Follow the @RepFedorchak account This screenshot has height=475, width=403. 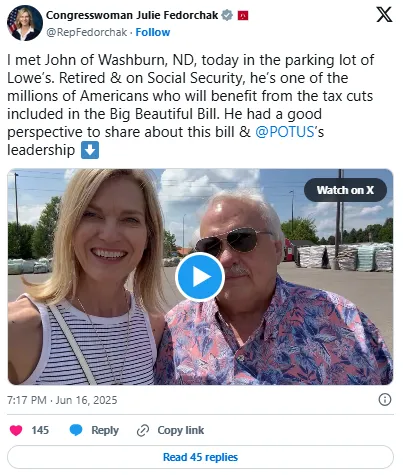[x=153, y=32]
